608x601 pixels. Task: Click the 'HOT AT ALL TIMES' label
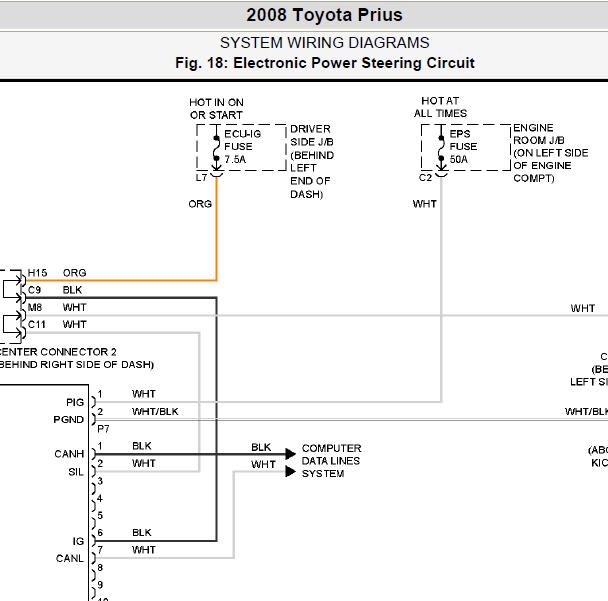pos(440,107)
